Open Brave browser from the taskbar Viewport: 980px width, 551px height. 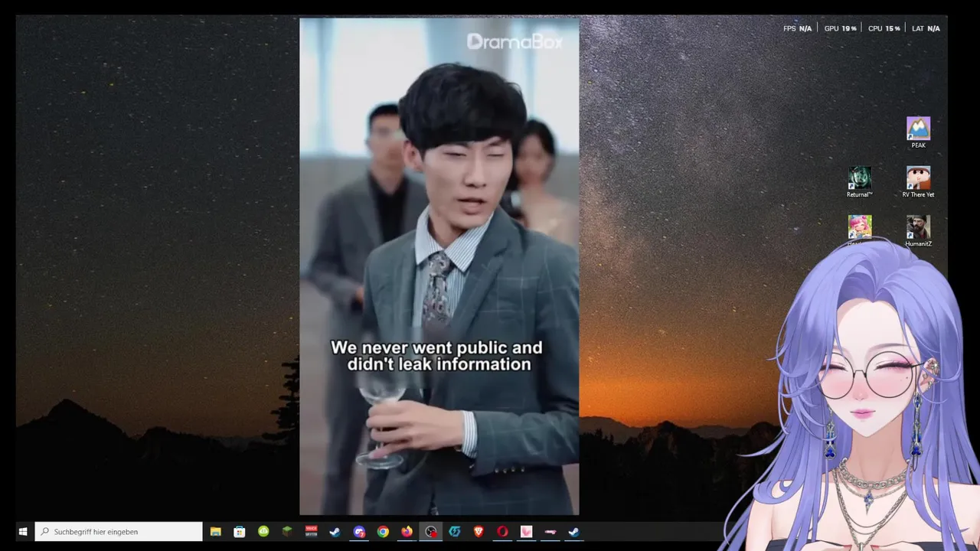tap(479, 531)
